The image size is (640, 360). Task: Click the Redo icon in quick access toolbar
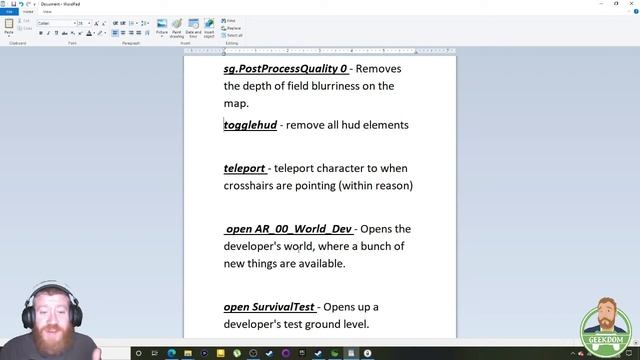click(28, 4)
